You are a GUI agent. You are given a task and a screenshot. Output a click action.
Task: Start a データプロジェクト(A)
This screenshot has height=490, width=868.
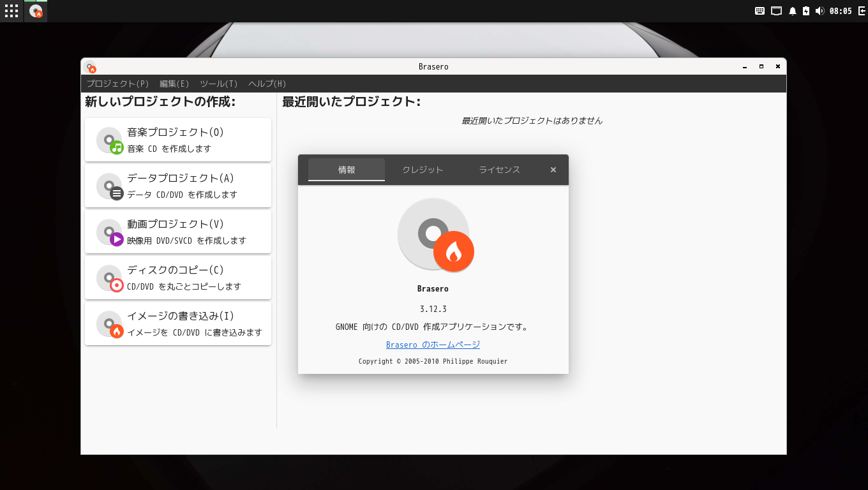click(x=178, y=186)
